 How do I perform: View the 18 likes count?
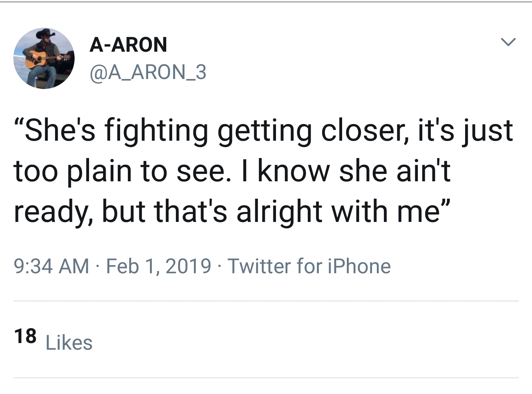(x=25, y=336)
